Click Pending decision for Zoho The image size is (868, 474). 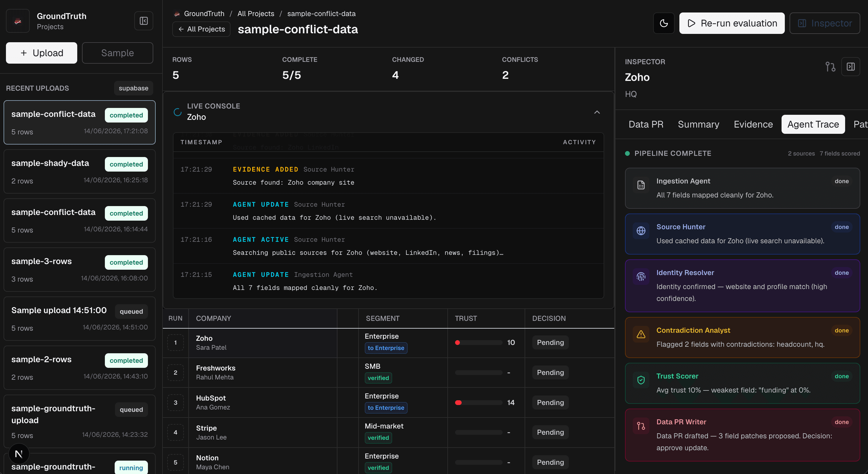pyautogui.click(x=550, y=343)
